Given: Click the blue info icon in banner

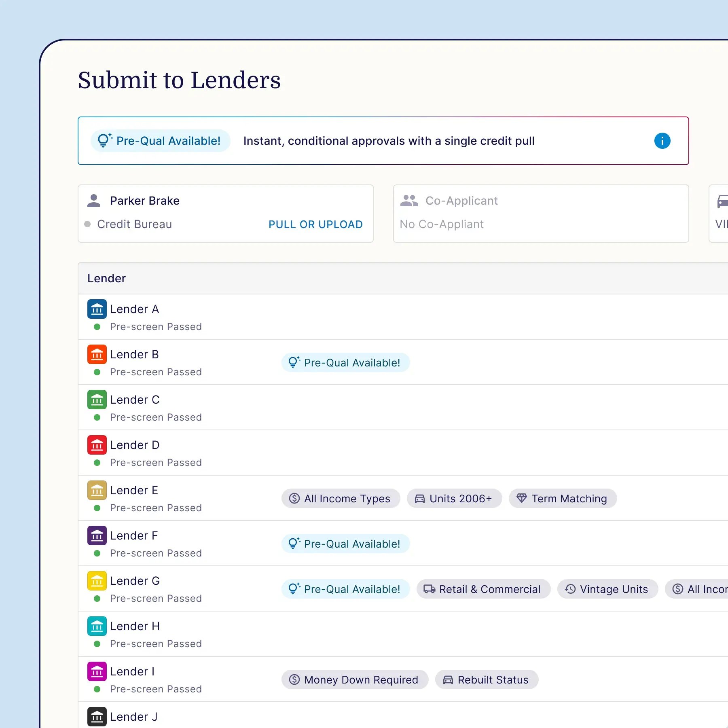Looking at the screenshot, I should (662, 141).
